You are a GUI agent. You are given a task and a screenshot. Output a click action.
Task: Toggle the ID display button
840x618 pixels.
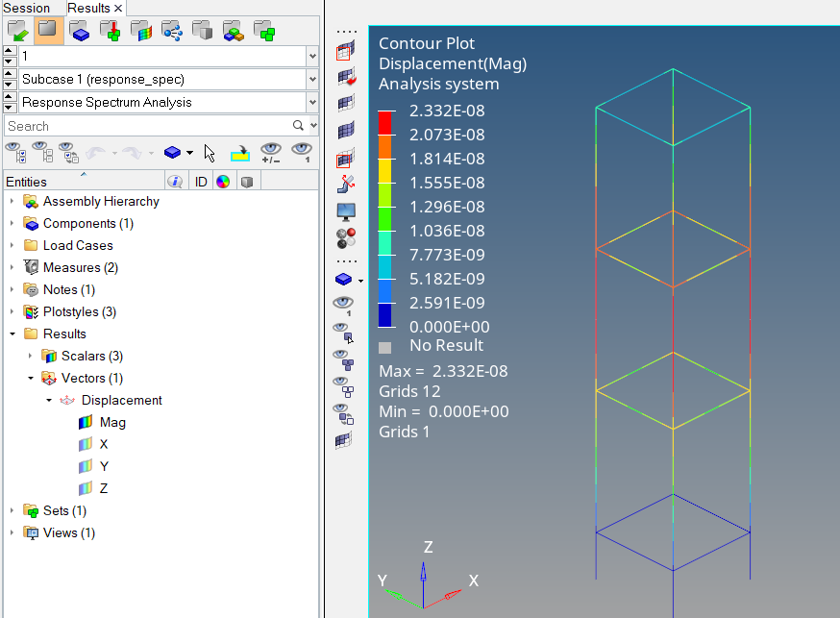point(202,182)
